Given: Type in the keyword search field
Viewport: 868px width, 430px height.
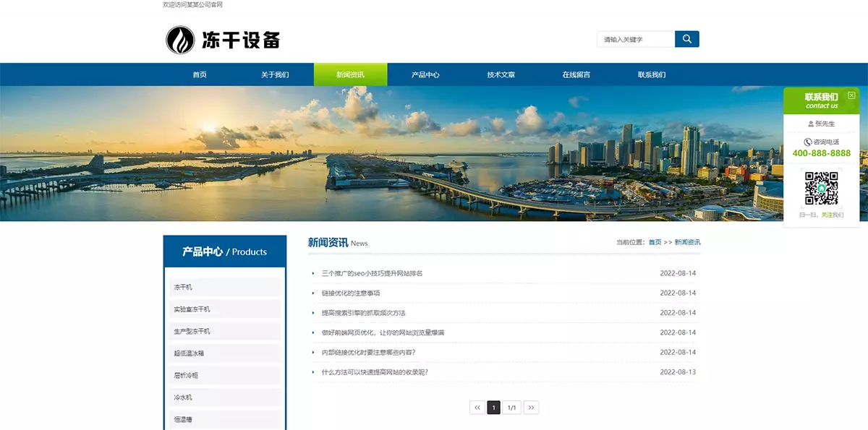Looking at the screenshot, I should (635, 39).
